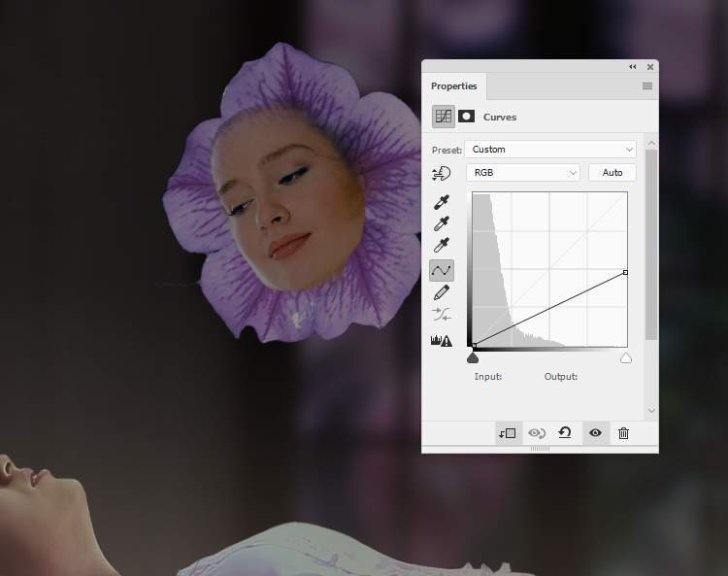Toggle Curves layer visibility eye
Image resolution: width=728 pixels, height=576 pixels.
595,433
